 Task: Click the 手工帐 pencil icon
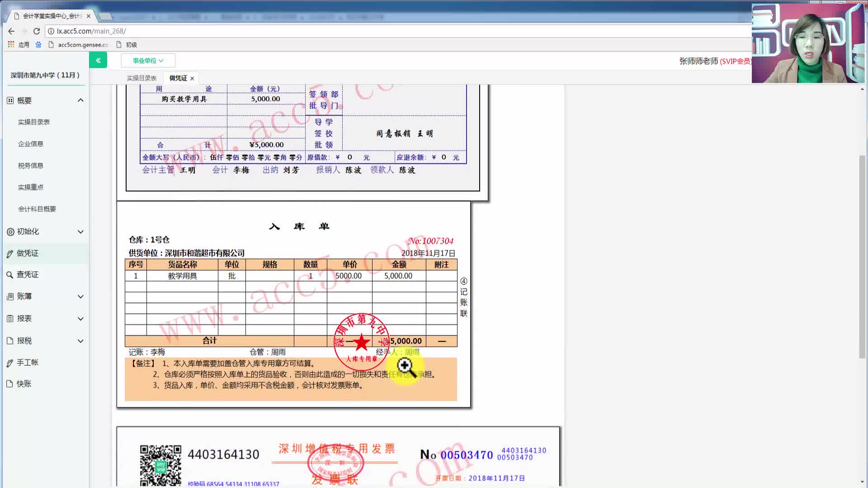coord(10,363)
